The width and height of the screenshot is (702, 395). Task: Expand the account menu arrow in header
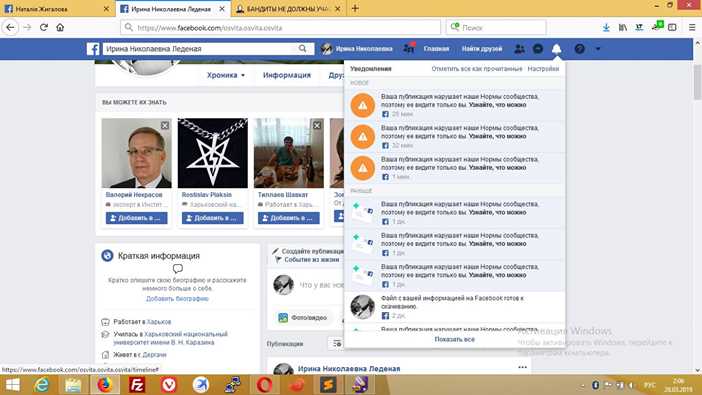point(598,49)
